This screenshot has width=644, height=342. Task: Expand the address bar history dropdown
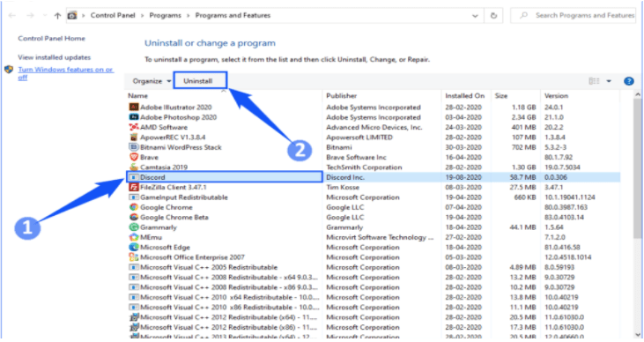click(x=475, y=16)
